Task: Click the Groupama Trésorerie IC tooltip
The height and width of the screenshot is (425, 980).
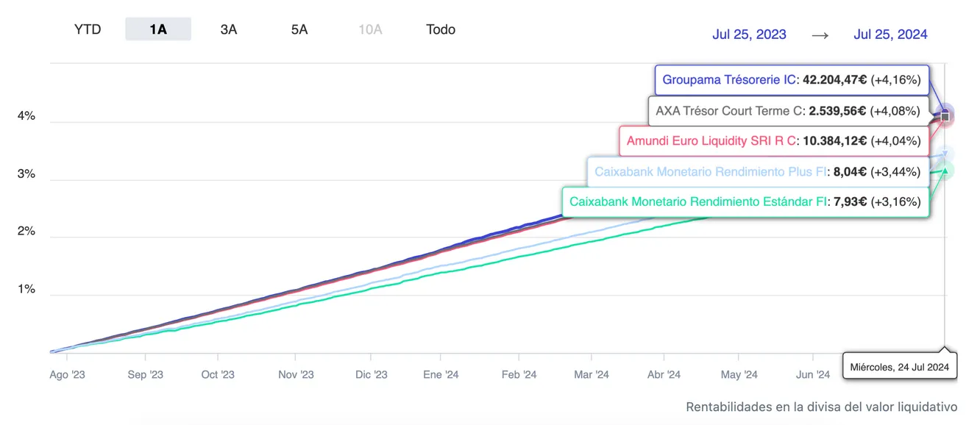Action: pos(792,80)
